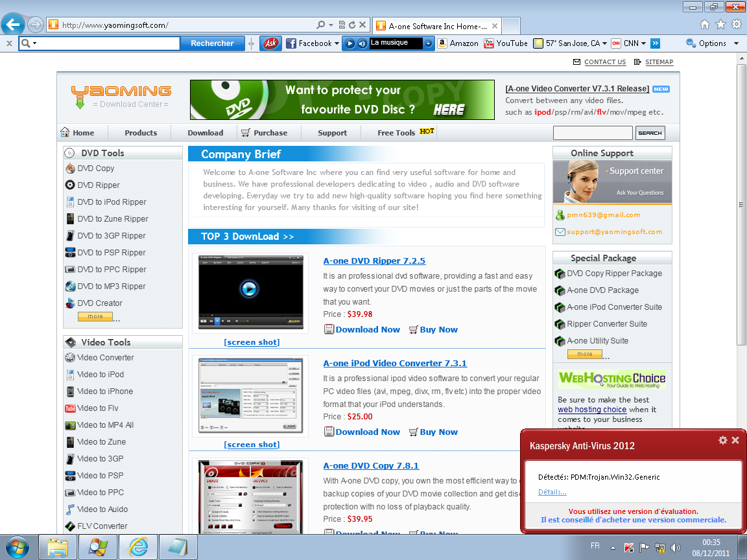Select the A-one Software Inc Home tab
The height and width of the screenshot is (560, 747).
tap(436, 26)
